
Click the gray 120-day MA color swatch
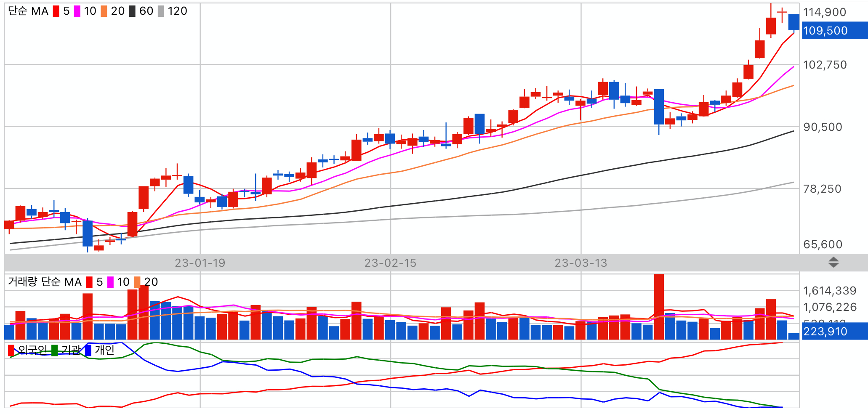pos(161,11)
